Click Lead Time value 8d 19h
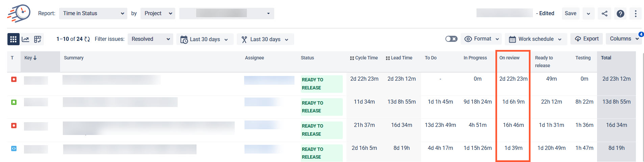This screenshot has width=644, height=162. [x=402, y=148]
